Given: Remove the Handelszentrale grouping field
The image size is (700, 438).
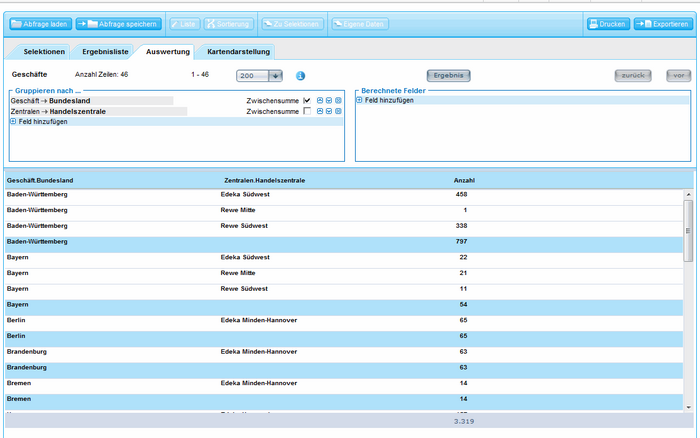Looking at the screenshot, I should click(338, 111).
